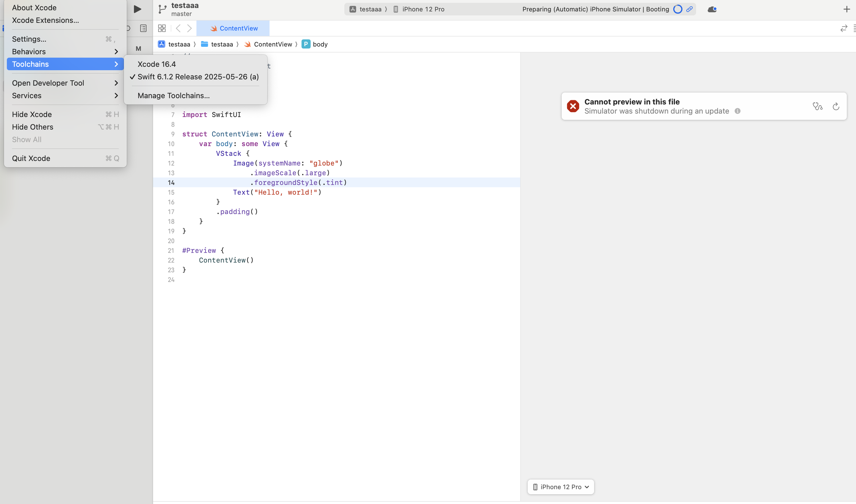Screen dimensions: 856x504
Task: Click the testaaa folder breadcrumb
Action: [222, 44]
